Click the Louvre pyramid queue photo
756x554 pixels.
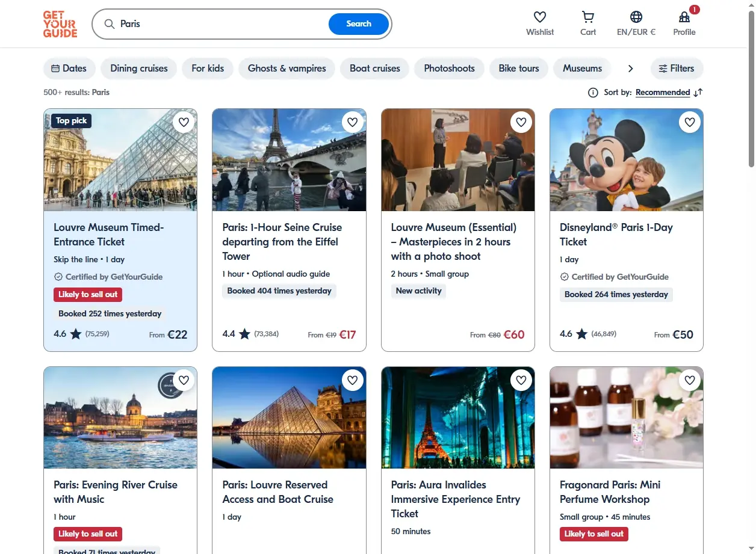pos(120,160)
